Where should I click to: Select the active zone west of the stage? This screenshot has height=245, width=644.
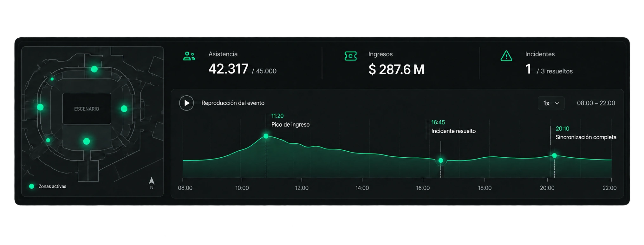tap(40, 107)
